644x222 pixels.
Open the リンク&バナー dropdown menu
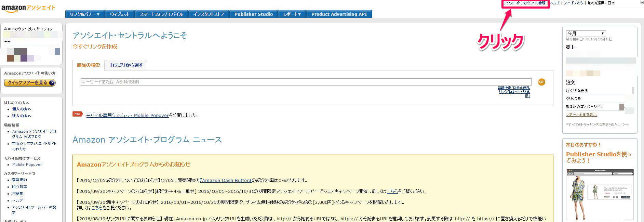point(85,14)
